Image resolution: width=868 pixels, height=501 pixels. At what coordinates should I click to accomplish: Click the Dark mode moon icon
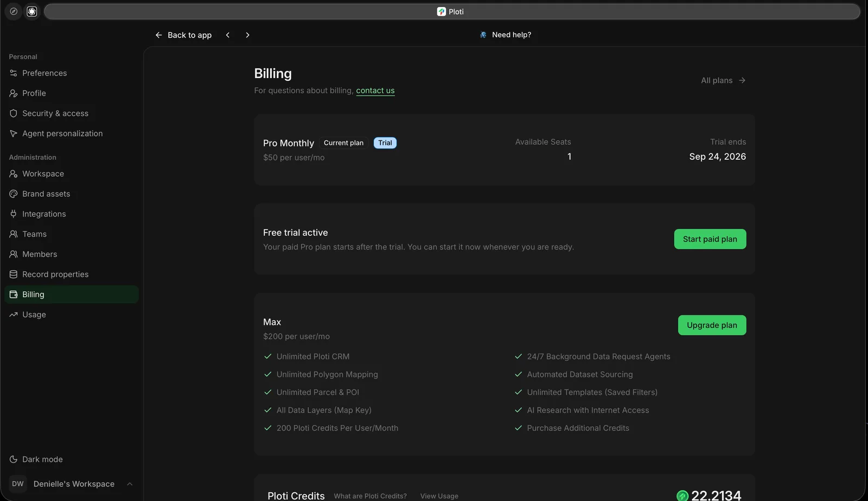(14, 459)
